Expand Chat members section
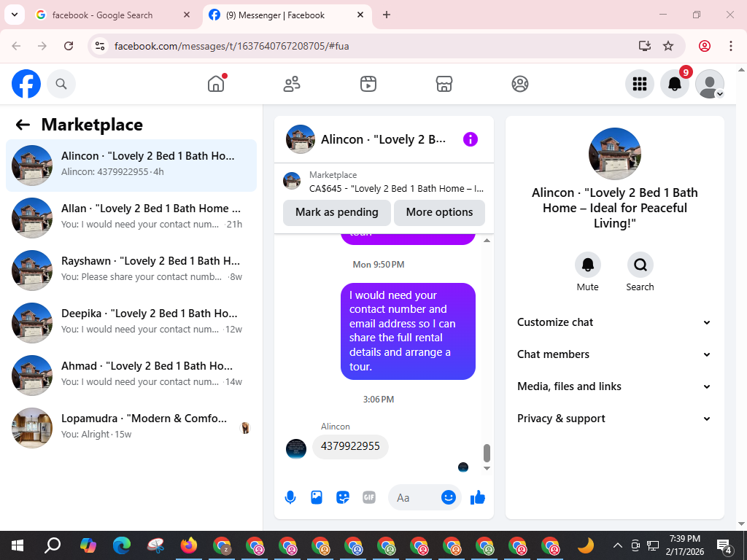This screenshot has width=747, height=560. tap(614, 354)
